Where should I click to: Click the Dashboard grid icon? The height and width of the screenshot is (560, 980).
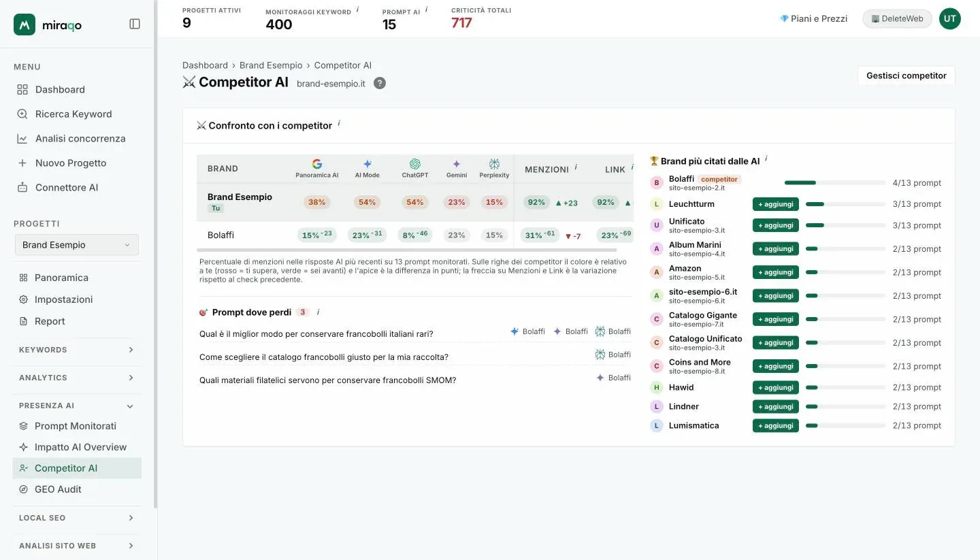(x=22, y=90)
